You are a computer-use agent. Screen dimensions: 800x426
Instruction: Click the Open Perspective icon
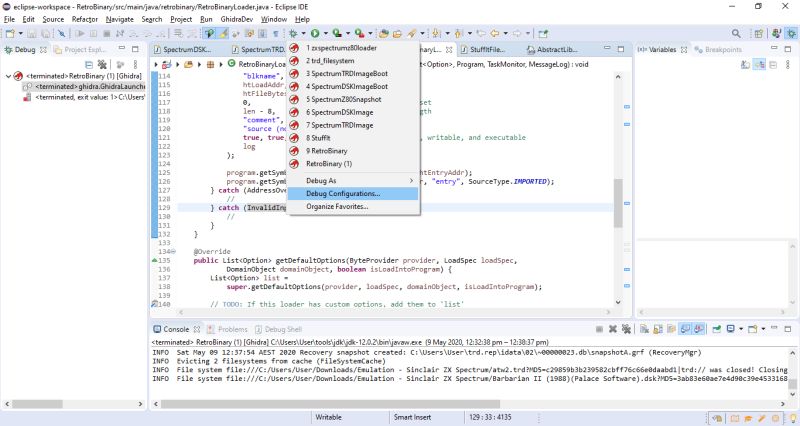click(759, 33)
